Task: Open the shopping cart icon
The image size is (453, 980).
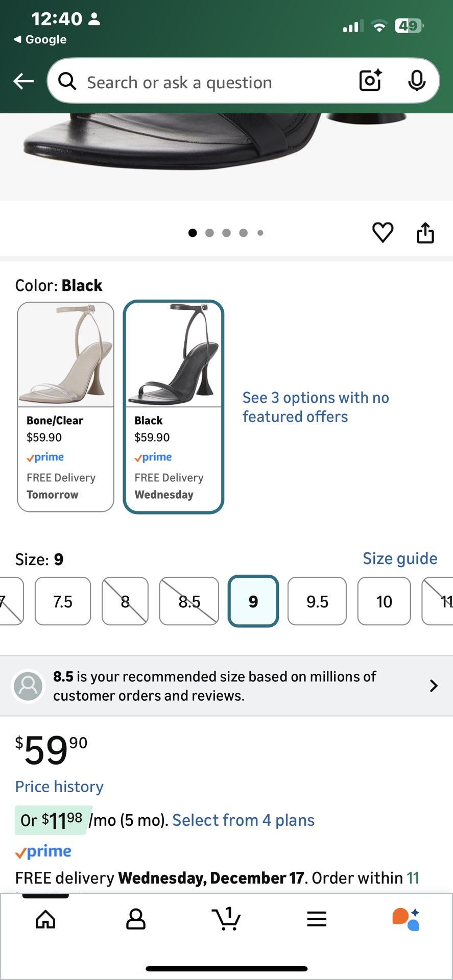Action: (x=226, y=919)
